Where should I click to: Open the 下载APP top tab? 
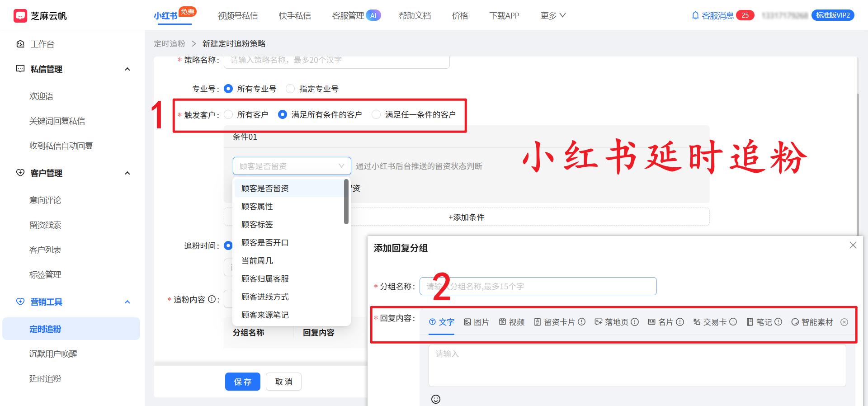(504, 16)
